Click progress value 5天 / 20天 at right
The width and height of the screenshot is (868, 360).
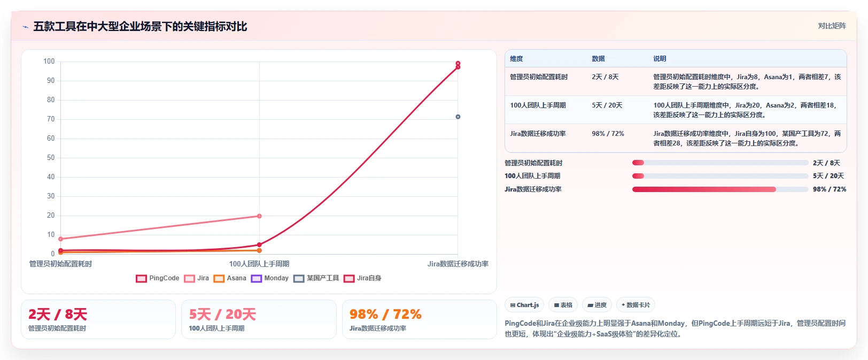[828, 176]
